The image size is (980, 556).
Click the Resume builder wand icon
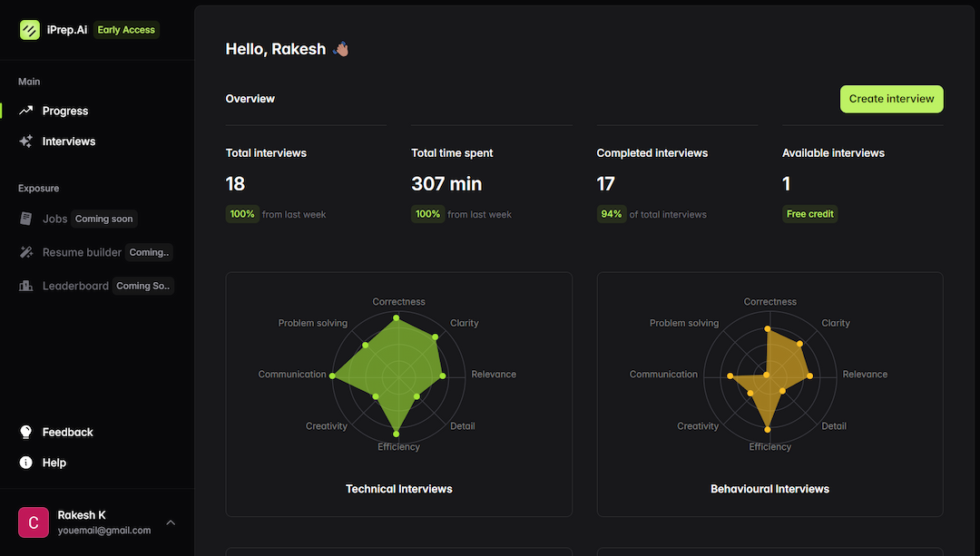pyautogui.click(x=26, y=252)
